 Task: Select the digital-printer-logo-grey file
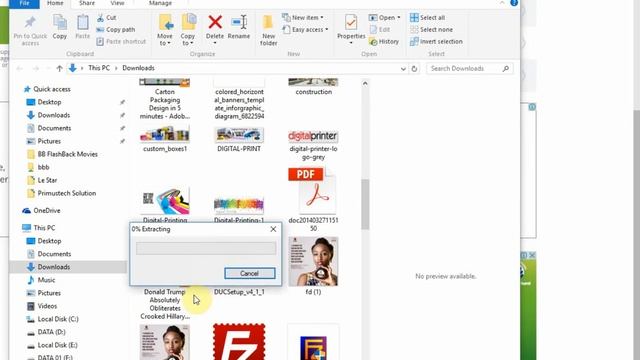click(x=313, y=144)
